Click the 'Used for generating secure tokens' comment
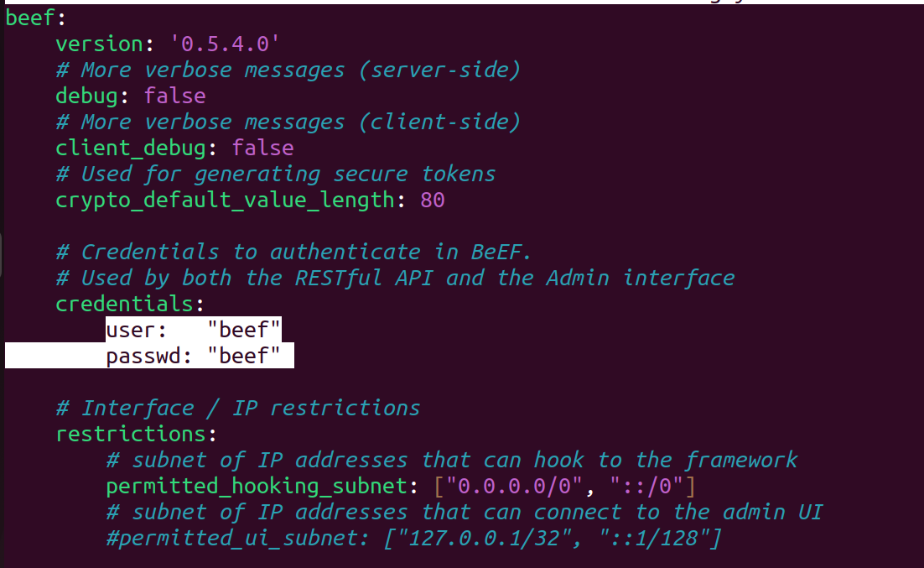 tap(276, 174)
